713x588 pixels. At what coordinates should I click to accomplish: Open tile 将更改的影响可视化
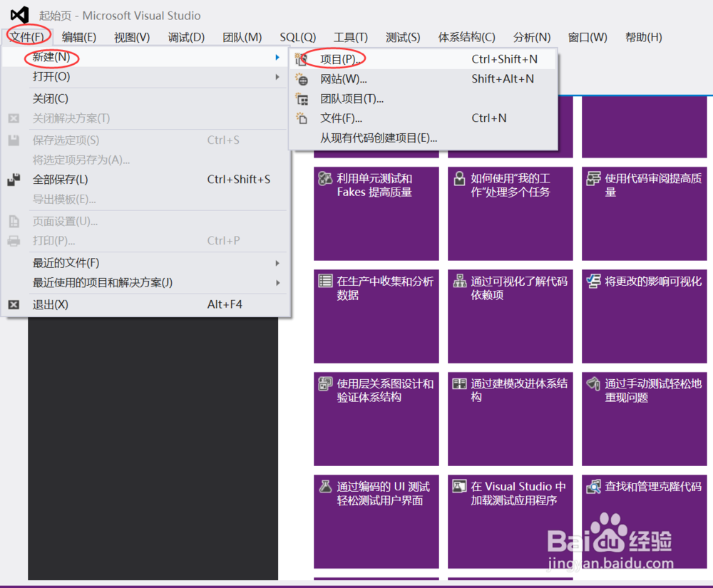645,316
